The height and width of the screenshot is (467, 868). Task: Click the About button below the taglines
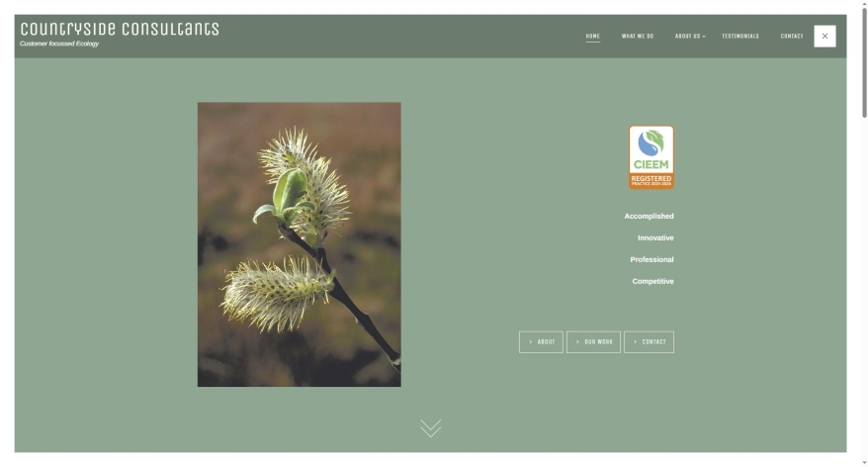(541, 341)
